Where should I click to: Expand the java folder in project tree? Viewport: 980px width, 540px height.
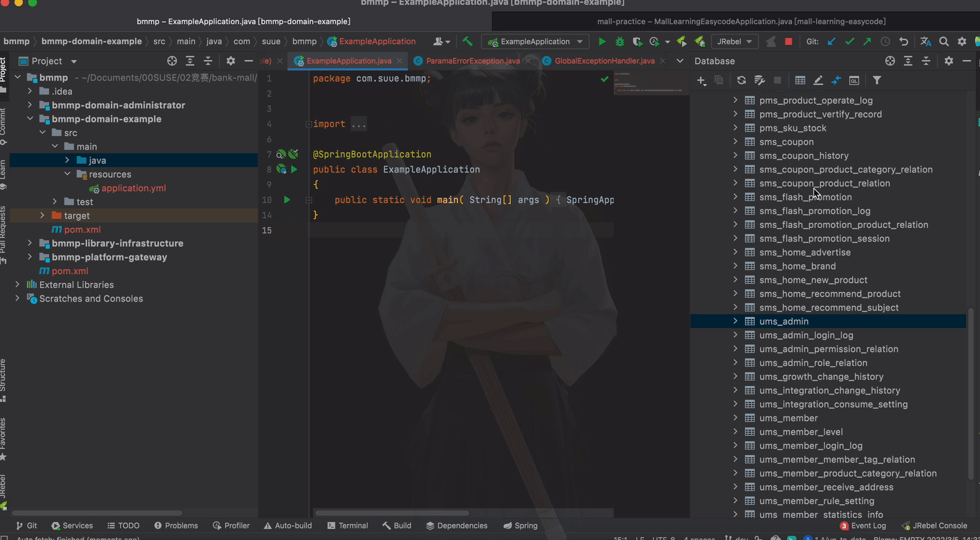click(67, 160)
